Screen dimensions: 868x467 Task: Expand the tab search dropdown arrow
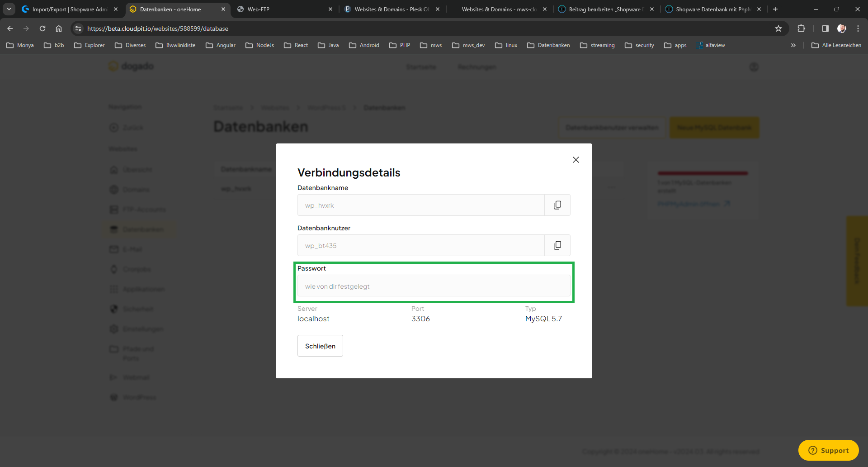tap(9, 9)
